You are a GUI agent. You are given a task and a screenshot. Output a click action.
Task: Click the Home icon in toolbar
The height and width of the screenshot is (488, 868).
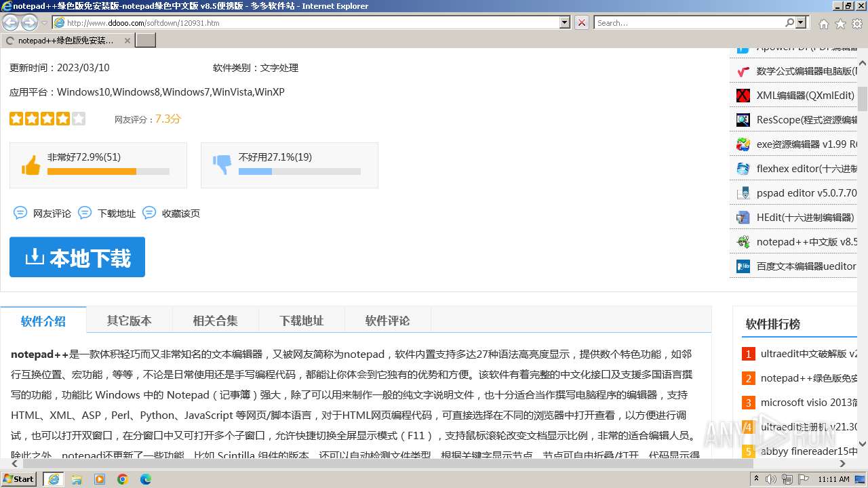coord(823,24)
